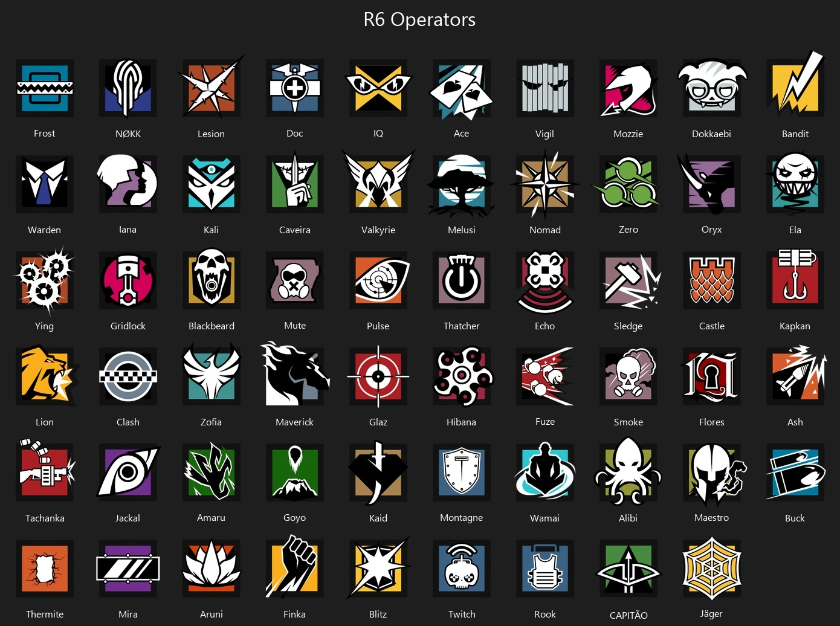This screenshot has width=840, height=626.
Task: Select the Frost operator icon
Action: point(45,88)
